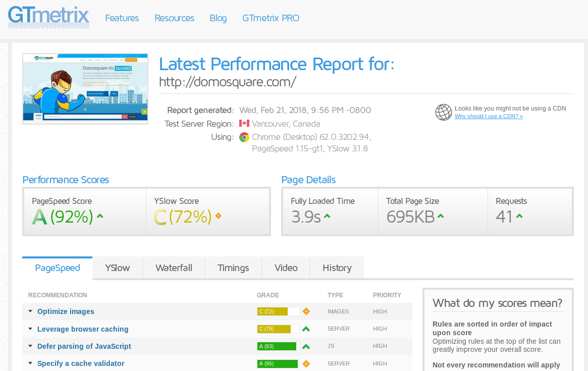Open GTmetrix PRO page
The width and height of the screenshot is (588, 371).
pyautogui.click(x=271, y=18)
